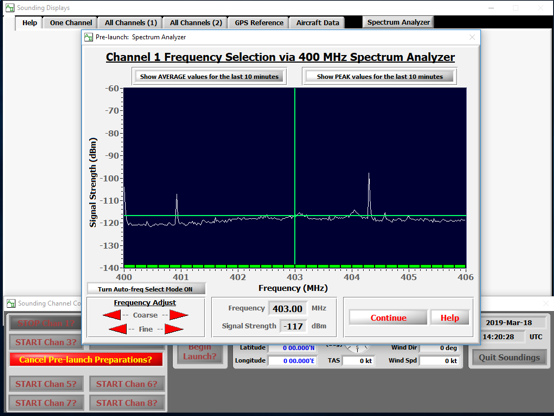Show PEAK values for the last 10 minutes
Screen dimensions: 554x416
379,76
